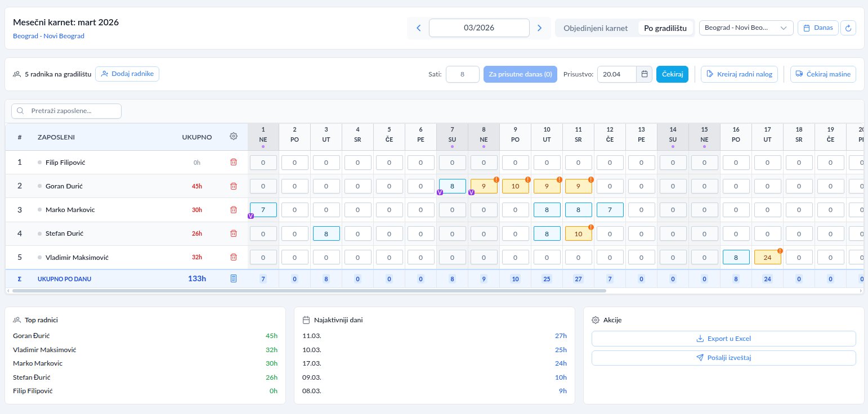This screenshot has width=868, height=414.
Task: Delete Filip Filipović row with trash icon
Action: point(234,163)
